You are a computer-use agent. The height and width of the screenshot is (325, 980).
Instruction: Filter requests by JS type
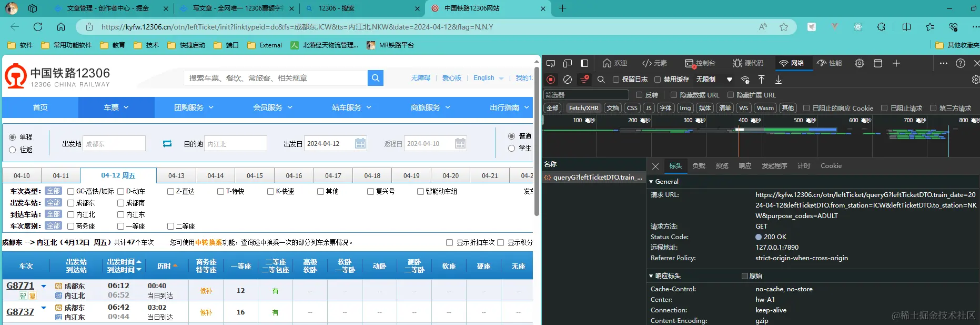(x=649, y=108)
